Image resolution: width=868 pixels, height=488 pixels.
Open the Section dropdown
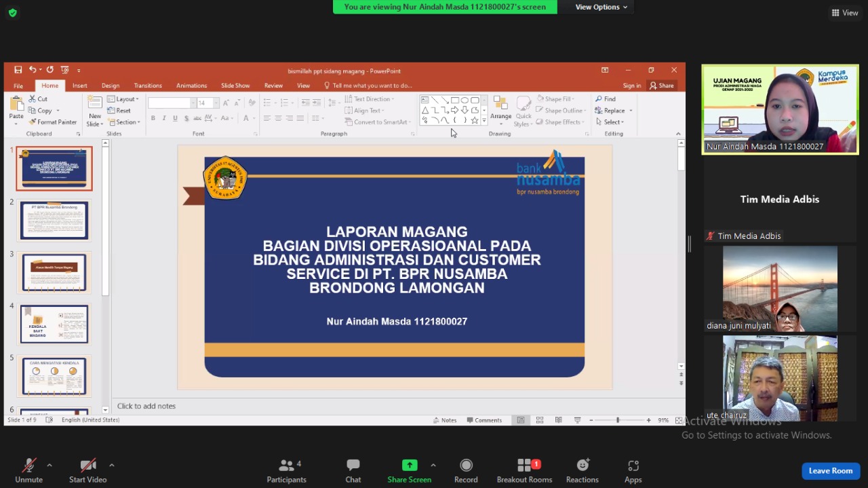click(123, 122)
